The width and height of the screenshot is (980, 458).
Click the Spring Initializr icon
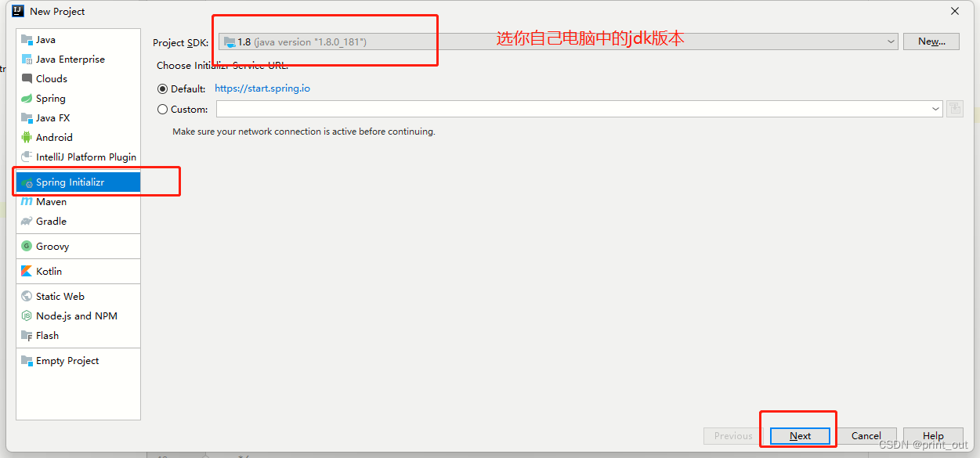27,182
